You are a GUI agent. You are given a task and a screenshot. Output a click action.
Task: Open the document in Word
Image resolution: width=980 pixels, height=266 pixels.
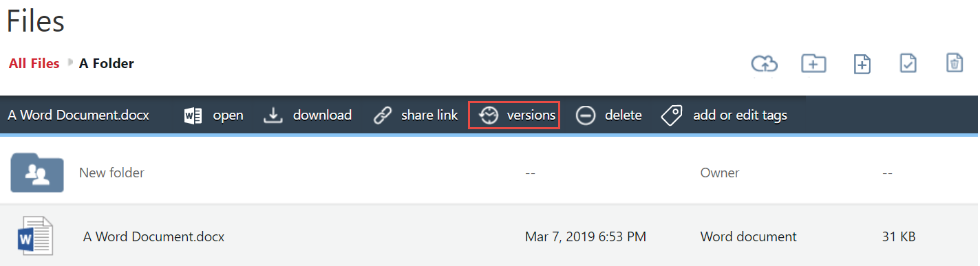214,115
